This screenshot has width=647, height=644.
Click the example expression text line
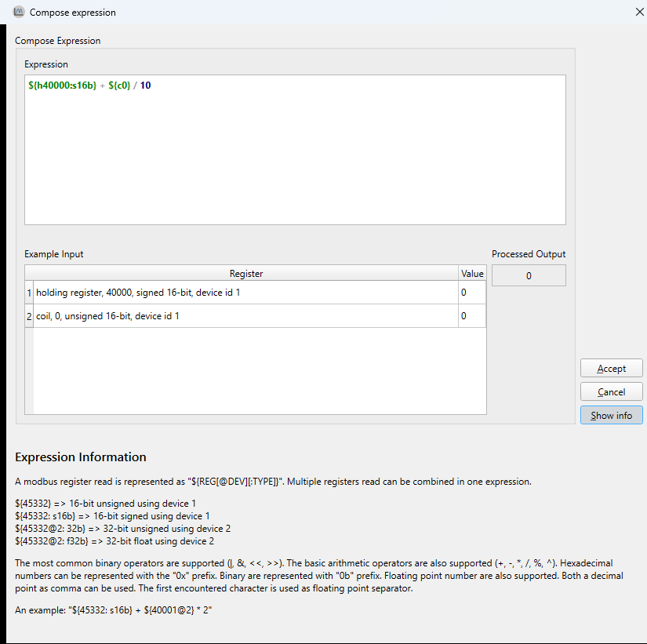pos(114,610)
